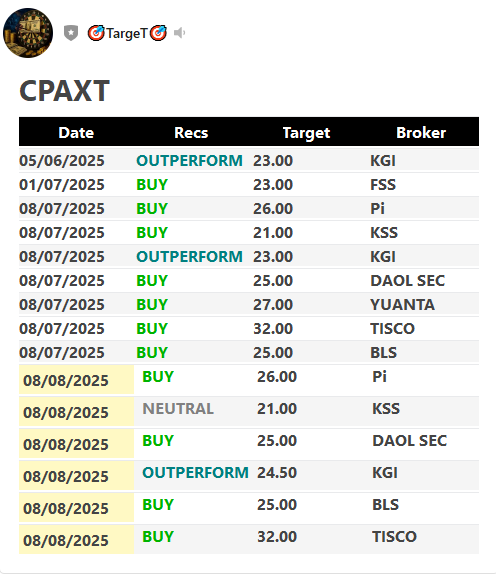
Task: Click the Target column header
Action: 306,133
